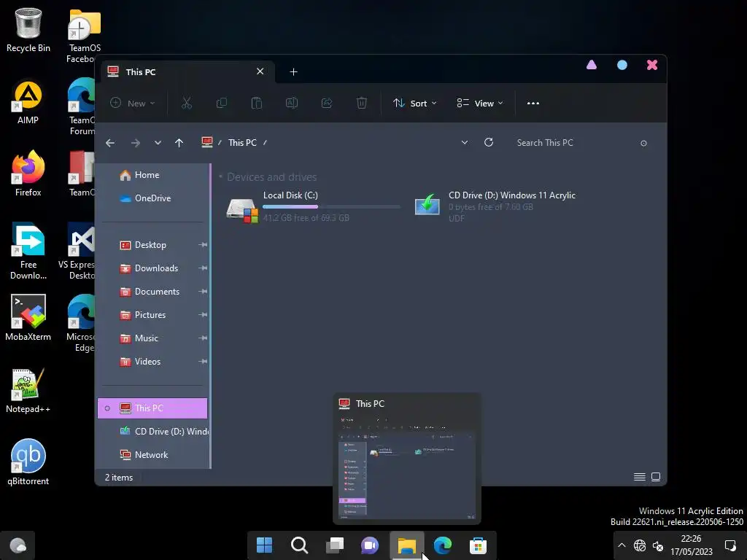The image size is (747, 560).
Task: Open the Sort dropdown
Action: coord(414,104)
